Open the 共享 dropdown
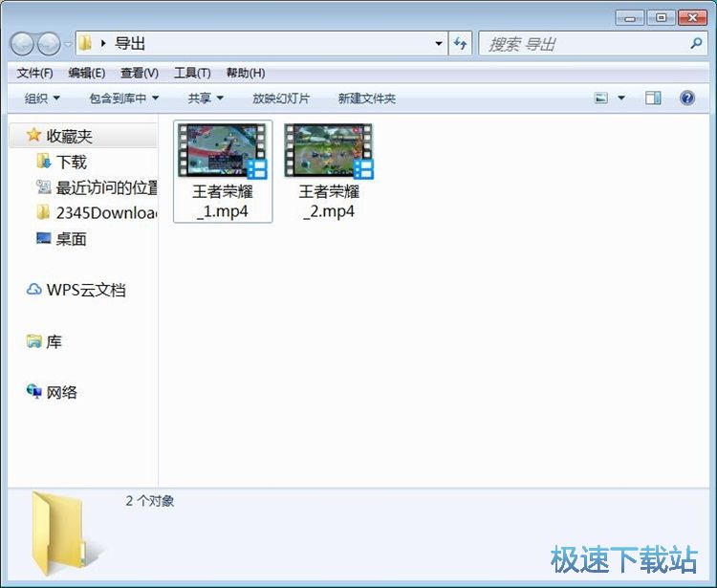This screenshot has width=717, height=588. tap(206, 98)
